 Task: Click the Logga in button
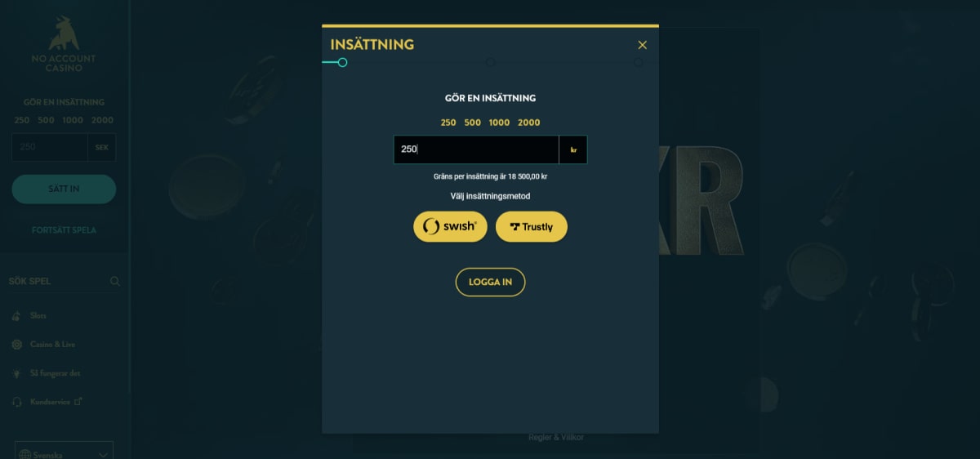[490, 282]
